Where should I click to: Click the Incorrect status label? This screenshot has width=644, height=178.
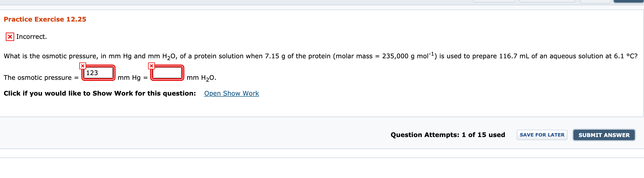point(31,36)
